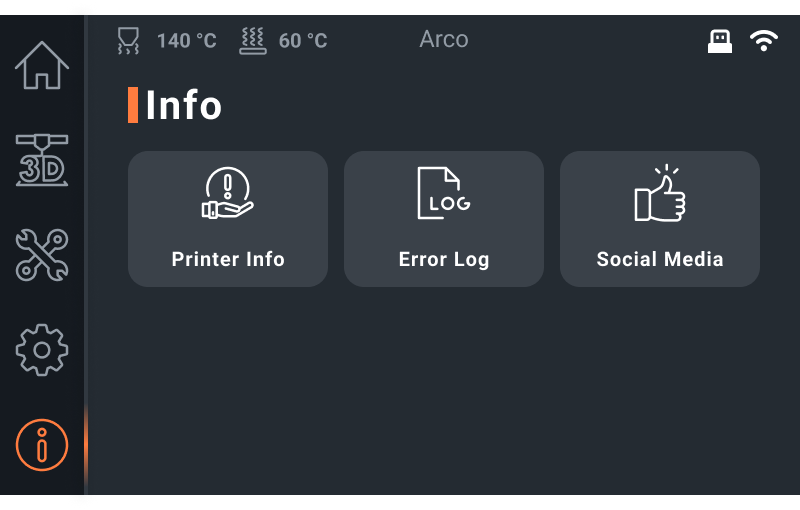Click the hand with exclamation icon
The image size is (800, 510).
(x=228, y=193)
